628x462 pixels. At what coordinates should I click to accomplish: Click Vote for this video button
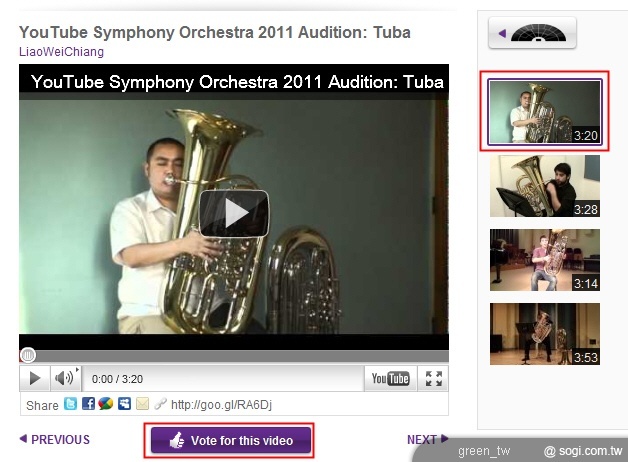click(231, 440)
